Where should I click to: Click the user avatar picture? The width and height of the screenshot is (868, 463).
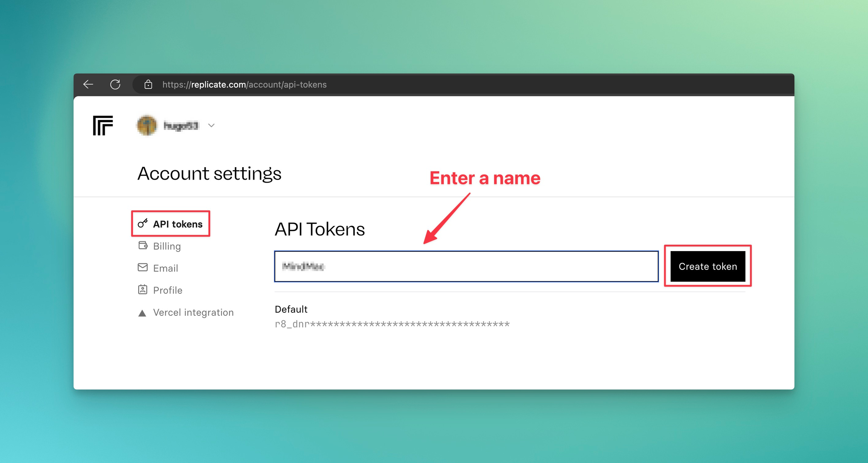pyautogui.click(x=147, y=125)
